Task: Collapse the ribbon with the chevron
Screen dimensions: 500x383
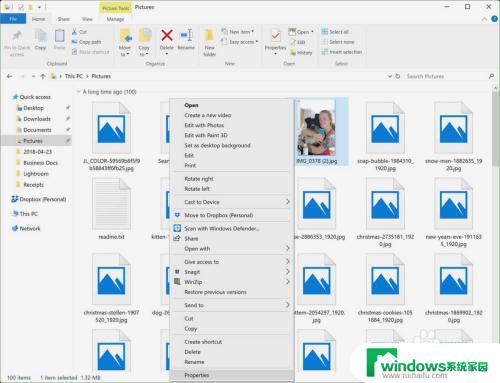Action: pos(485,19)
